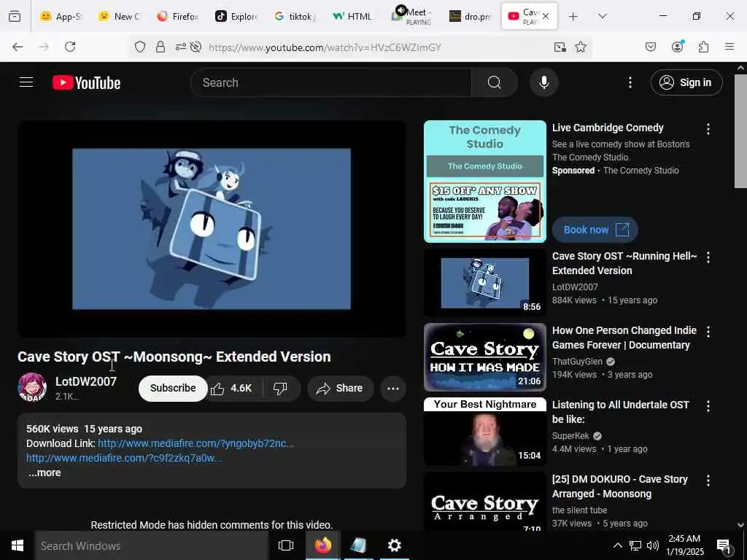Open LotDW2007 channel name link
The width and height of the screenshot is (747, 560).
click(86, 381)
